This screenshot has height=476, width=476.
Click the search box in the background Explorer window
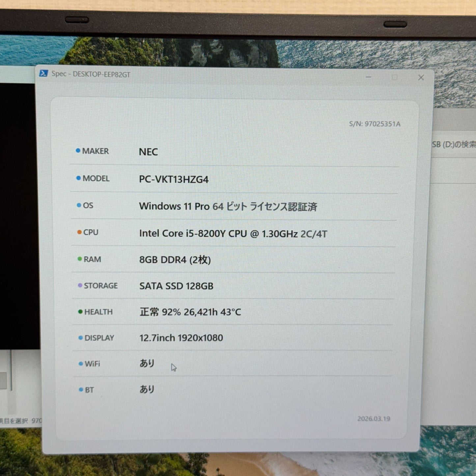point(454,144)
